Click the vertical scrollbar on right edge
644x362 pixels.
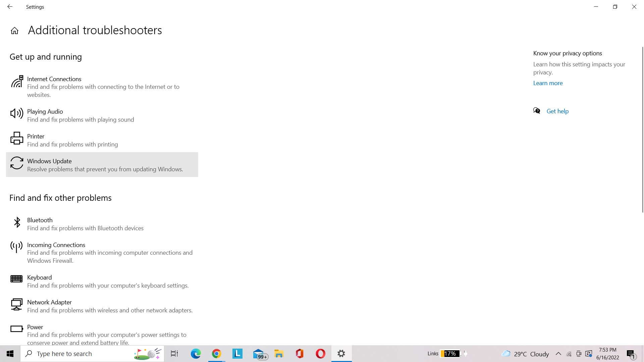(642, 129)
